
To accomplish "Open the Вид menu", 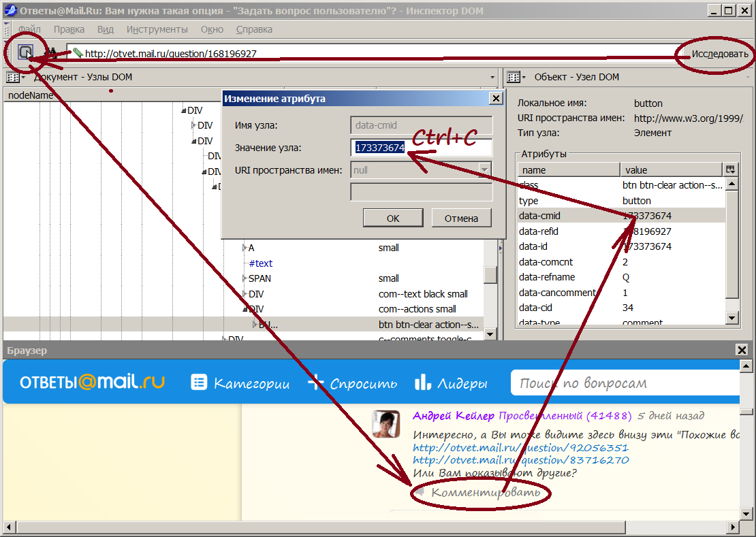I will click(105, 29).
